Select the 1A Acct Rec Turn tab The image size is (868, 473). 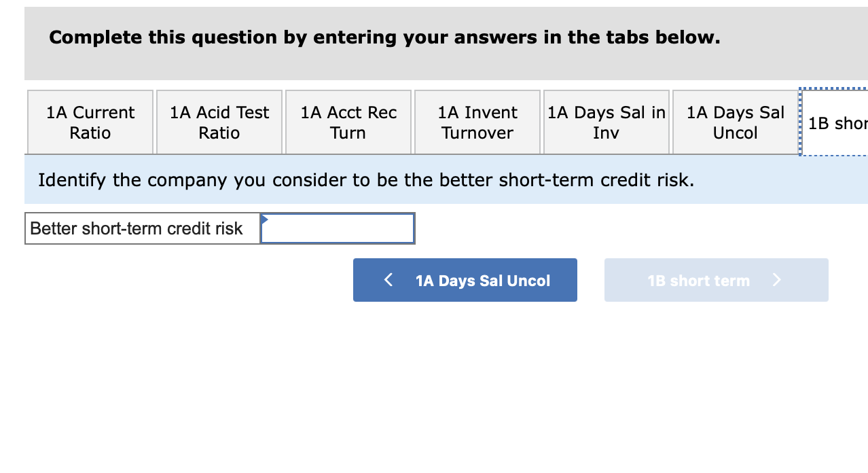(348, 122)
